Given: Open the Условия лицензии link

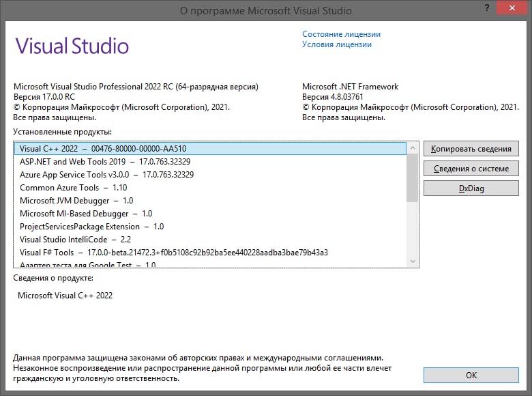Looking at the screenshot, I should tap(337, 44).
